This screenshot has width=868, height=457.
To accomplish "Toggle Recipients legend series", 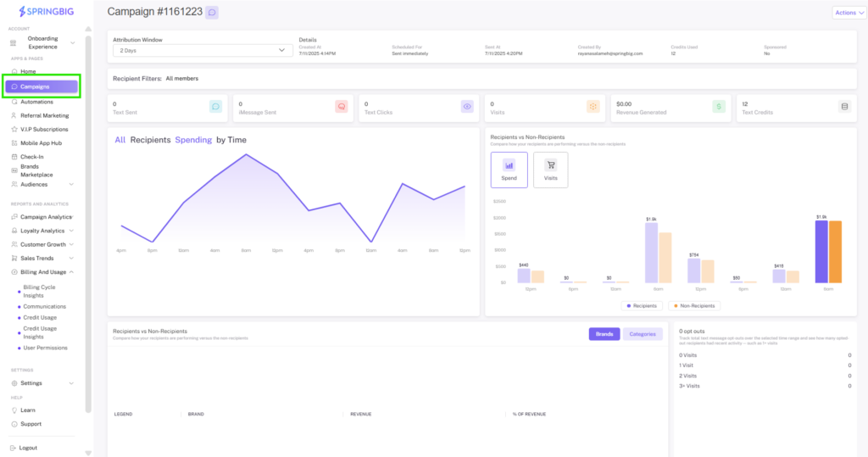I will 642,306.
